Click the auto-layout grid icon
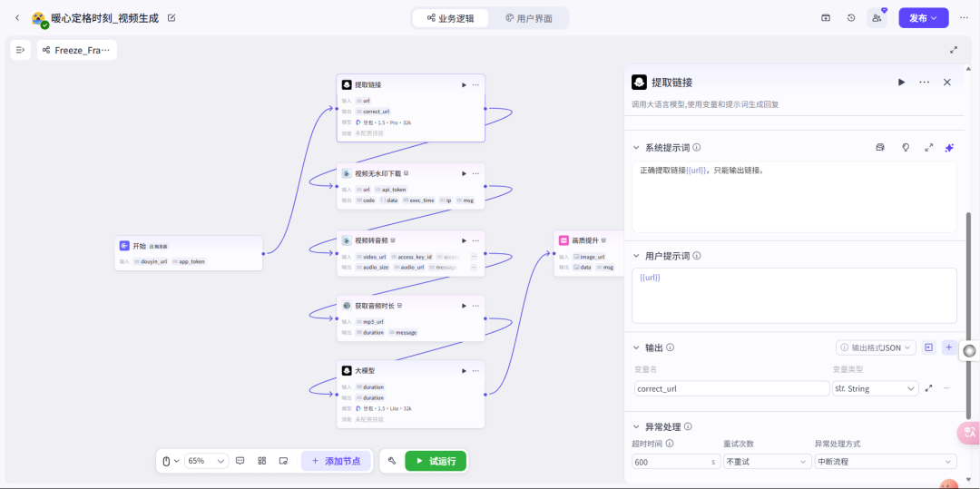Viewport: 980px width, 489px height. coord(262,461)
